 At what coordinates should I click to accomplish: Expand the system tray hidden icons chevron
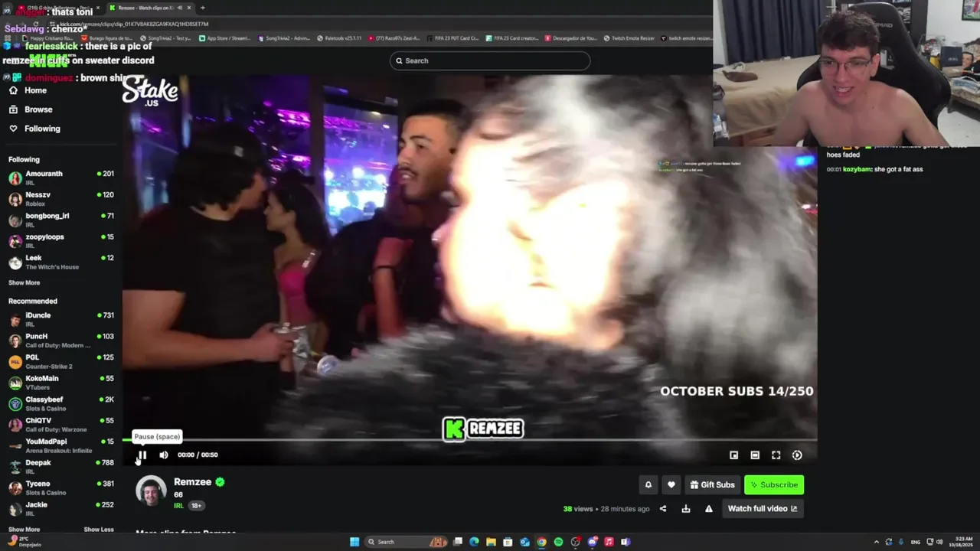coord(876,542)
